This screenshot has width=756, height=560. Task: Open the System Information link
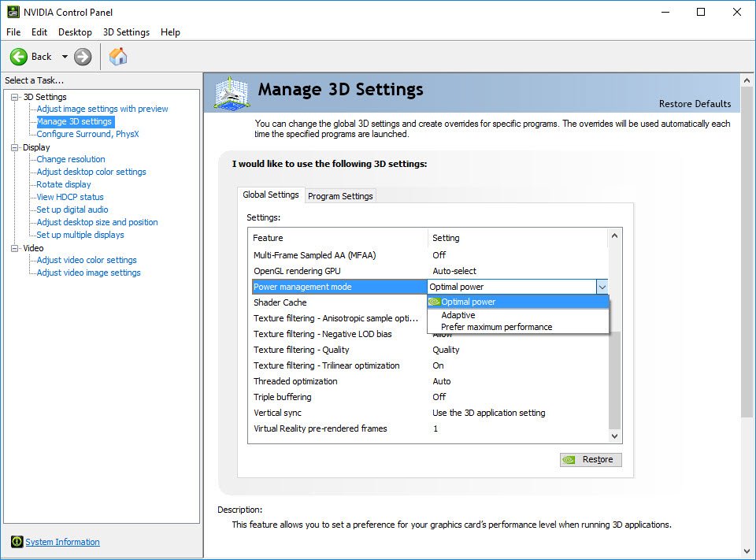[62, 542]
